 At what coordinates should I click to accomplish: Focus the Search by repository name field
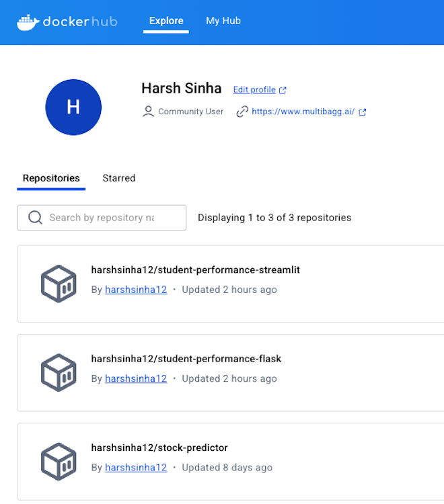(x=102, y=218)
